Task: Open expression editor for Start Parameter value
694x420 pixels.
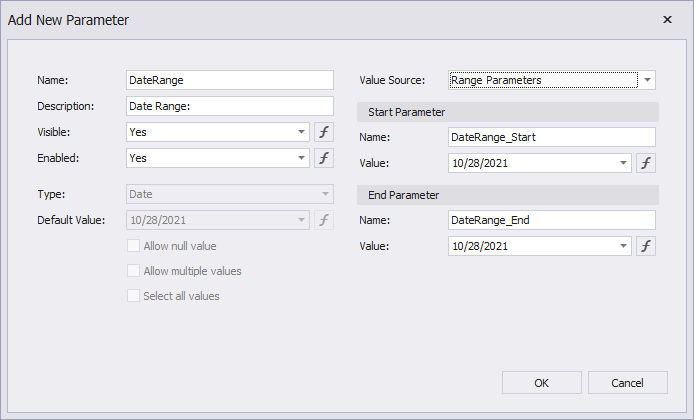Action: coord(646,163)
